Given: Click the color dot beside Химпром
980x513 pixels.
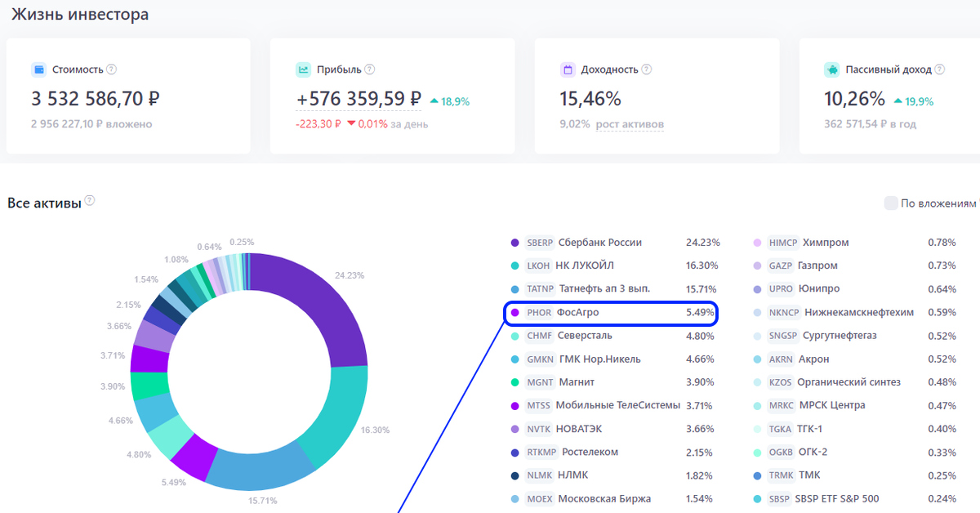Looking at the screenshot, I should pos(757,243).
